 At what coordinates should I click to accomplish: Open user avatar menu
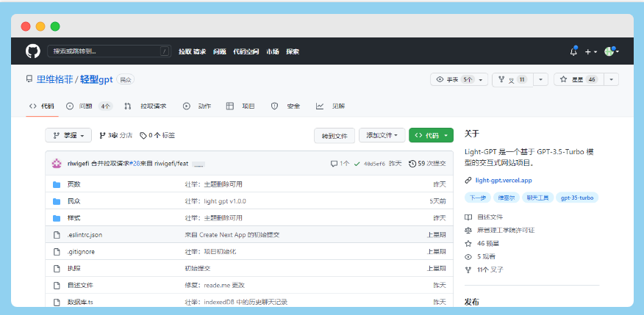click(611, 51)
